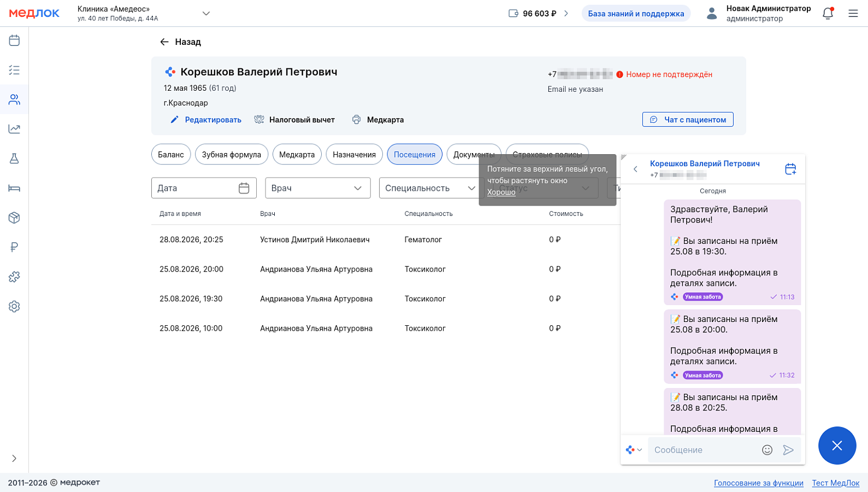Open Налоговый вычет

(x=294, y=120)
